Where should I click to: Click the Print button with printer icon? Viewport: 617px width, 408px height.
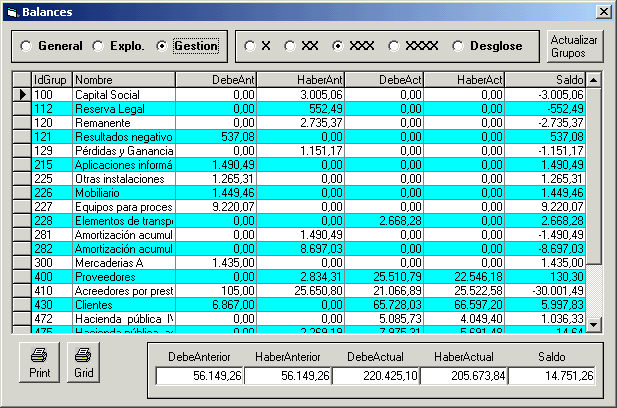39,362
